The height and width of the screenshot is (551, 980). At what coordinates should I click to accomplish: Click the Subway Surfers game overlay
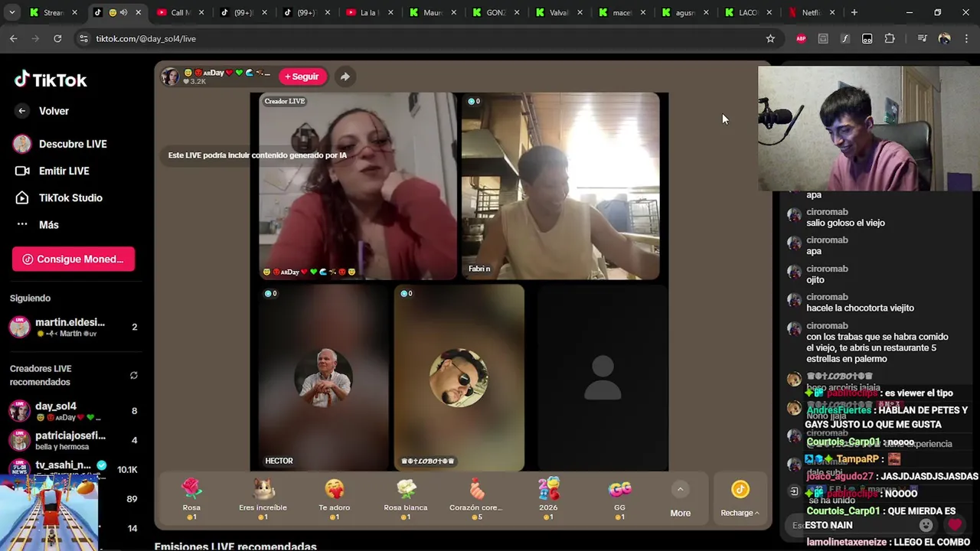[x=49, y=513]
